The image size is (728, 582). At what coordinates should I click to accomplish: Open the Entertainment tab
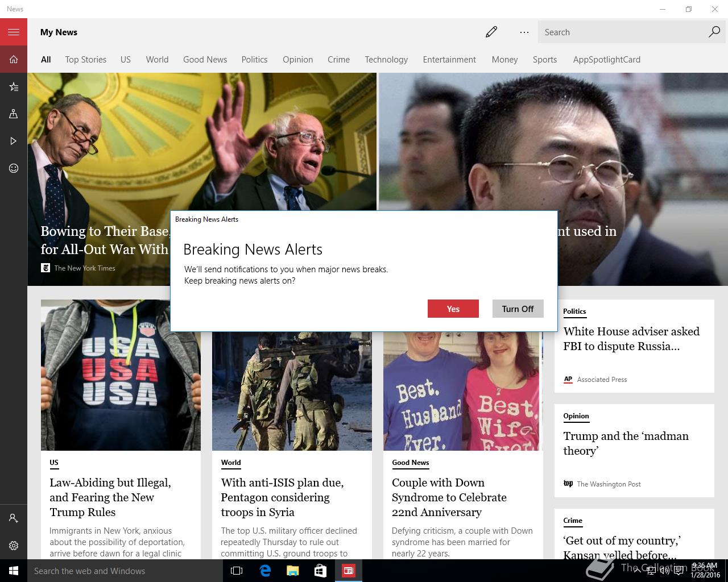pyautogui.click(x=449, y=59)
